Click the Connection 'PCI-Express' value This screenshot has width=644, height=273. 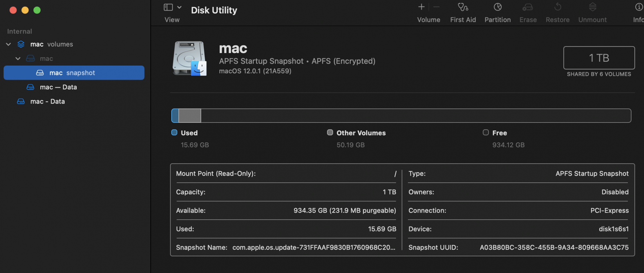point(610,211)
